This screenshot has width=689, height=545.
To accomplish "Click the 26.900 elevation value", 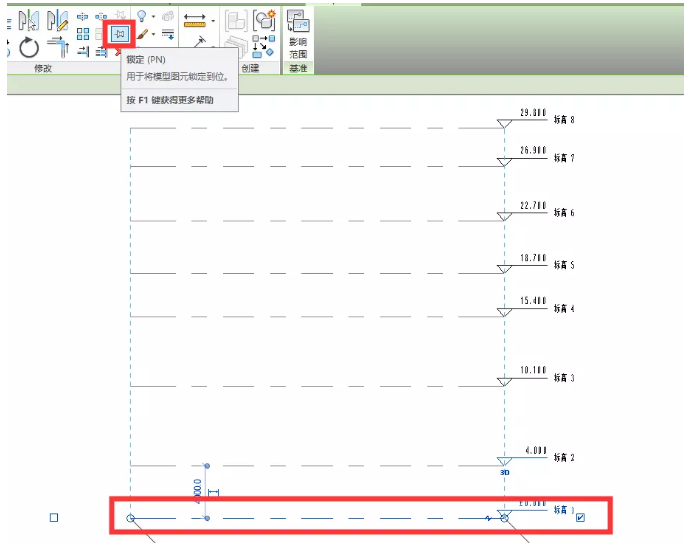I will [x=533, y=150].
